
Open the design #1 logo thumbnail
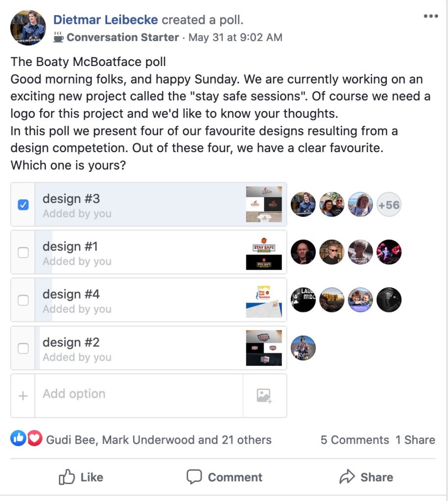tap(264, 252)
